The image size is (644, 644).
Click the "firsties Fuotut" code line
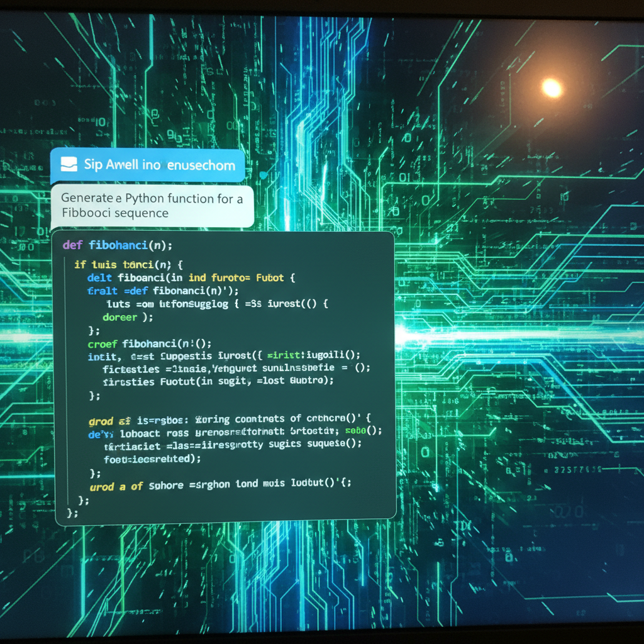(218, 381)
